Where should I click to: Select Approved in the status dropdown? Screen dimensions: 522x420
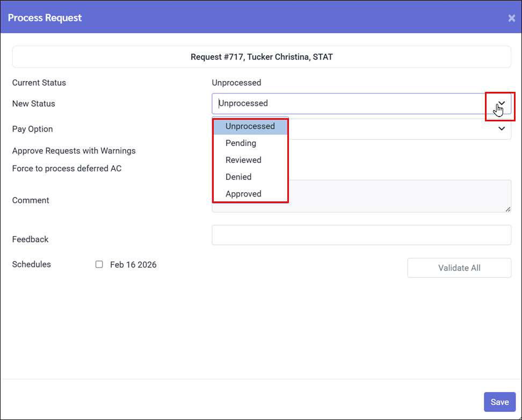point(243,194)
